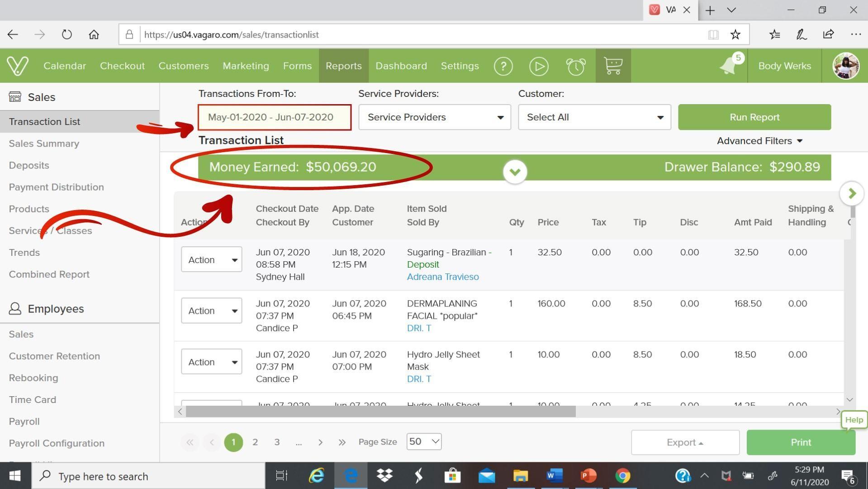The width and height of the screenshot is (868, 489).
Task: Open the reading view icon
Action: (x=713, y=34)
